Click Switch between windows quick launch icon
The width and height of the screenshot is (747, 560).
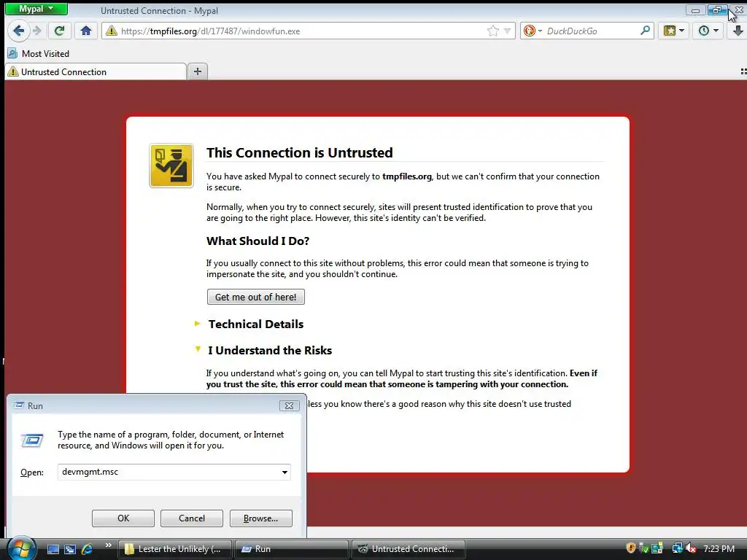pos(70,549)
